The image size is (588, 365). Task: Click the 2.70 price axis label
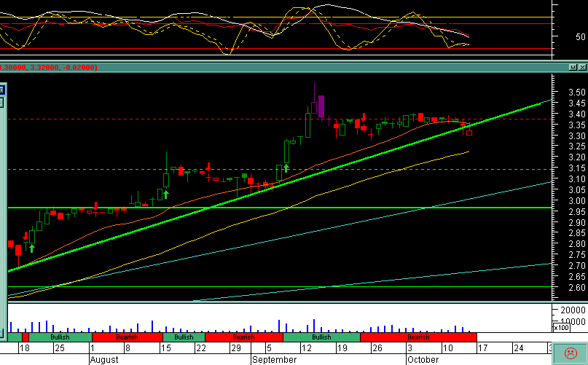tap(577, 266)
